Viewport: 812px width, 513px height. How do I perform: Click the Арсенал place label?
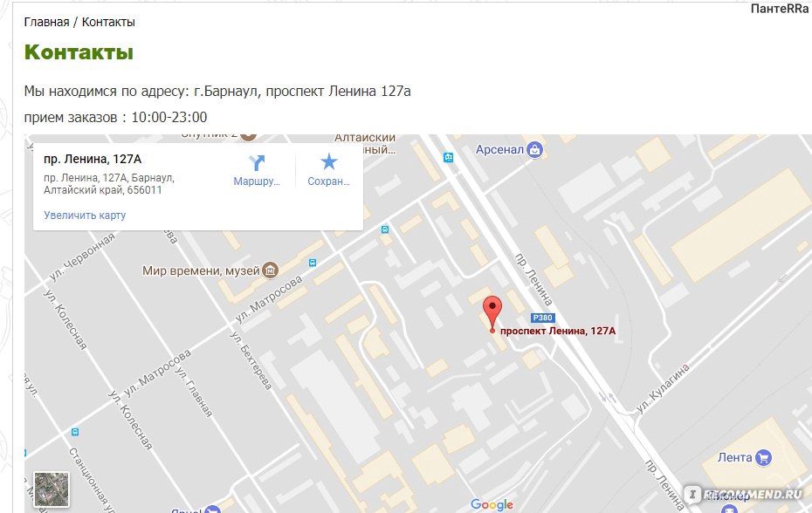tap(499, 149)
